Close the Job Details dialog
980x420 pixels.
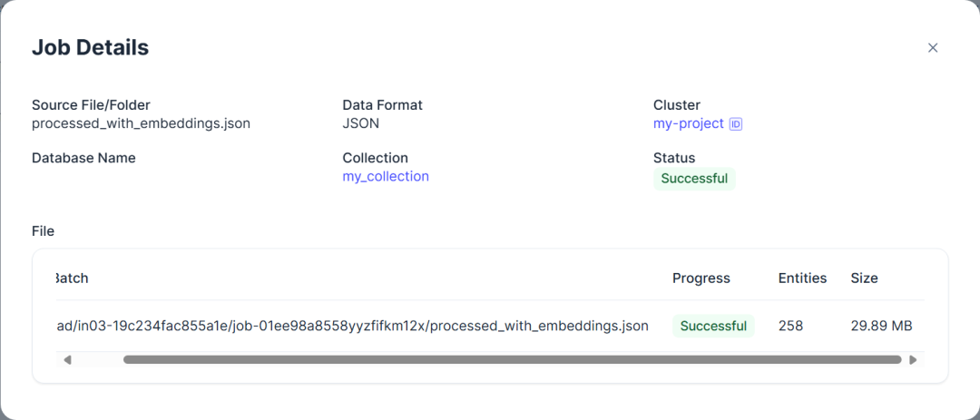pos(933,48)
